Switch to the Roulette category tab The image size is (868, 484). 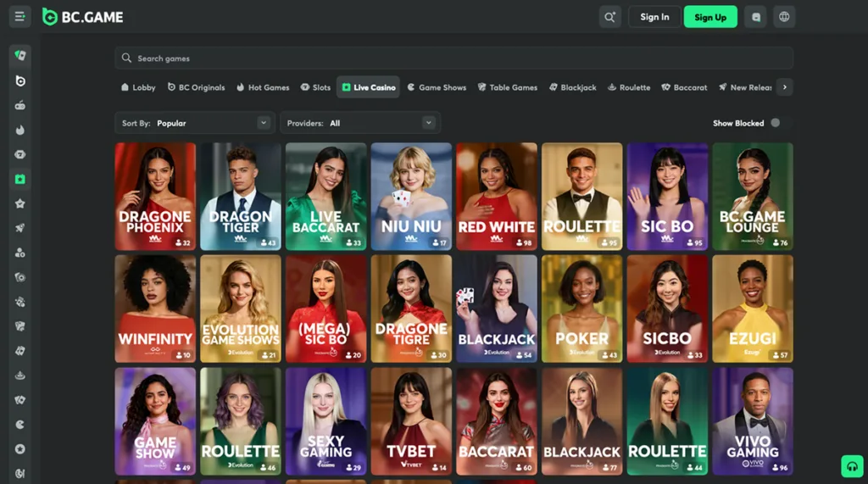pos(629,87)
